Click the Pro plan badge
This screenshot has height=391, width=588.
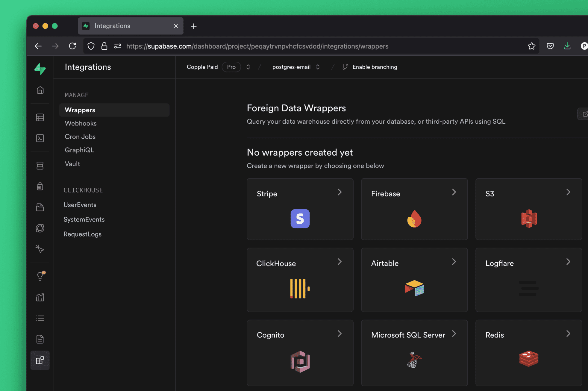coord(231,67)
